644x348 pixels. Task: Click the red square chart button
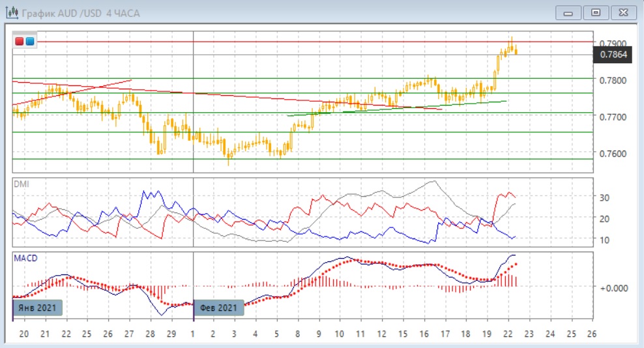click(20, 42)
